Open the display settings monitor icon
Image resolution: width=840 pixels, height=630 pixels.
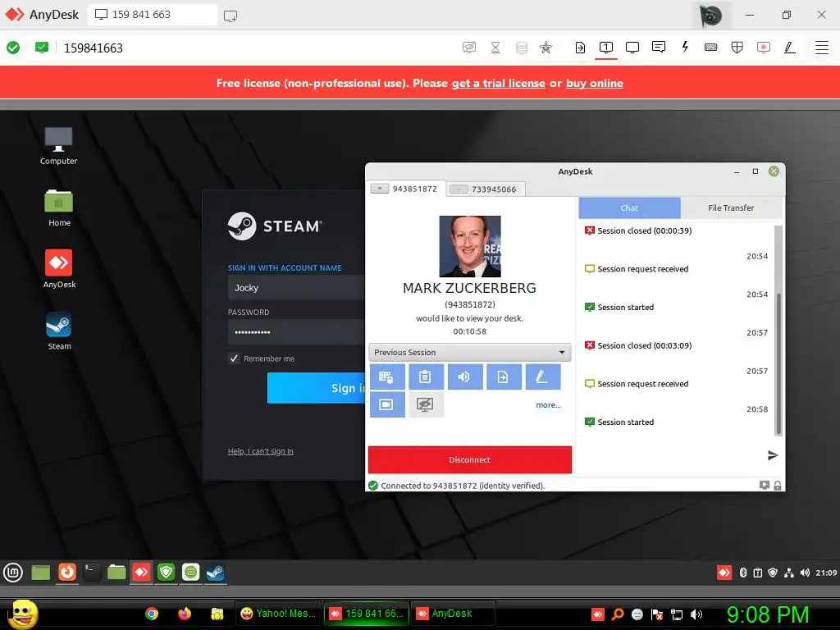[x=632, y=48]
